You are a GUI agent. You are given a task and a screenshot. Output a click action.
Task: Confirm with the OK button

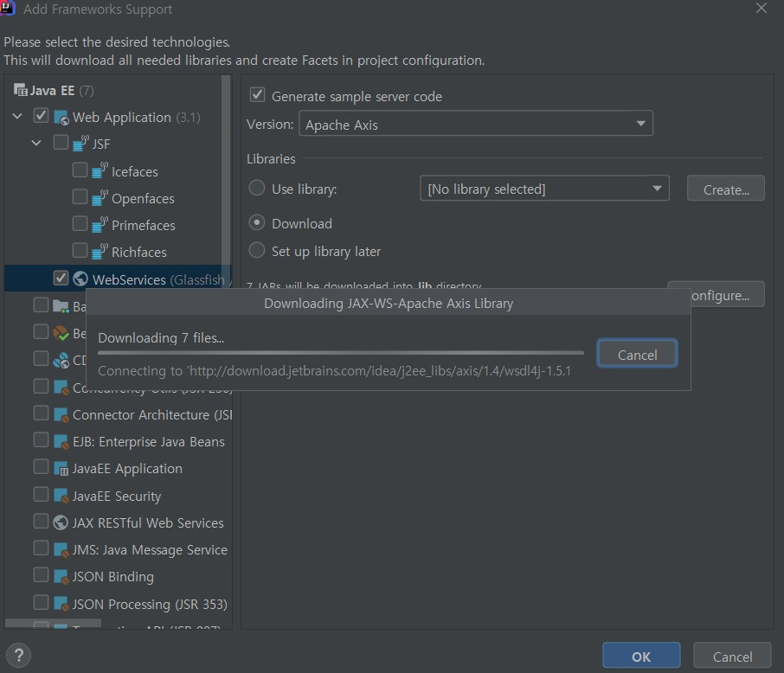coord(641,656)
